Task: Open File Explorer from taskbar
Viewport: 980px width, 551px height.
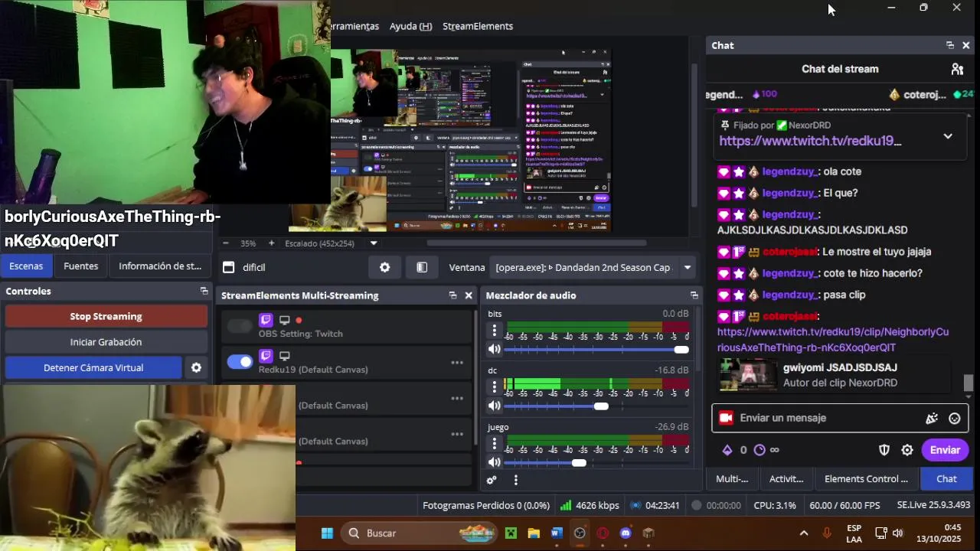Action: pyautogui.click(x=534, y=533)
